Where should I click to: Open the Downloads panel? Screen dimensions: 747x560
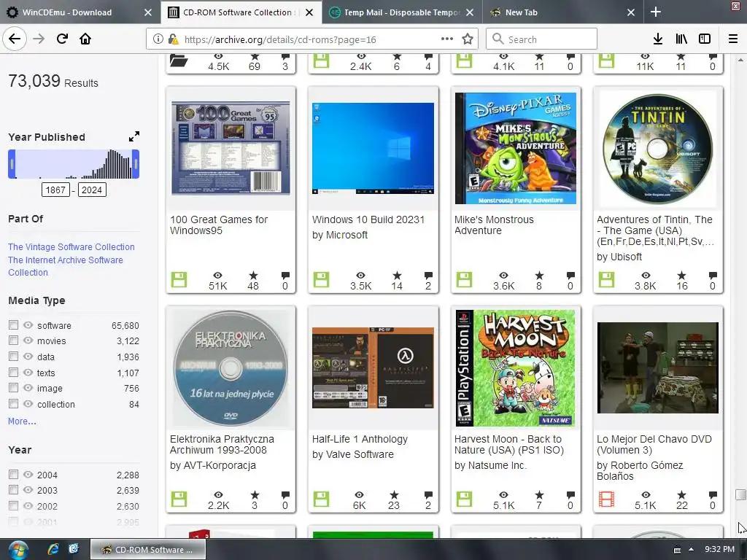point(657,39)
